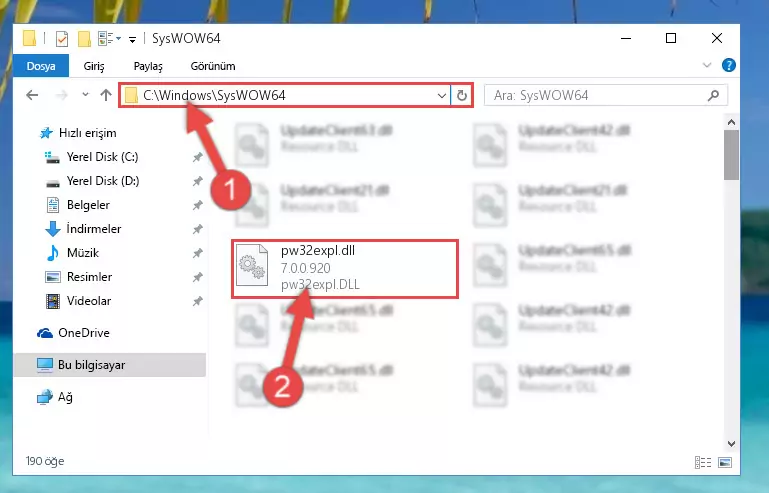Click the Ara: SysWOW64 search box
Image resolution: width=769 pixels, height=493 pixels.
pyautogui.click(x=606, y=96)
